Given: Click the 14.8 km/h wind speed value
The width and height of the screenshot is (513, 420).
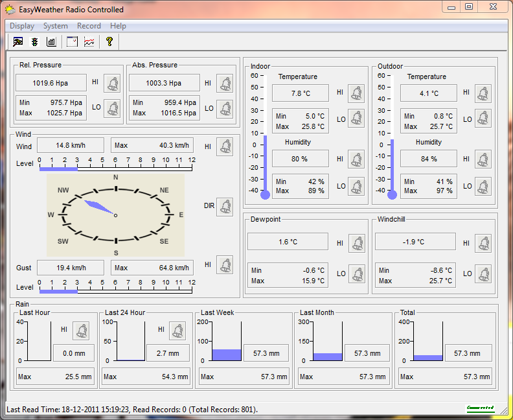Looking at the screenshot, I should tap(71, 145).
